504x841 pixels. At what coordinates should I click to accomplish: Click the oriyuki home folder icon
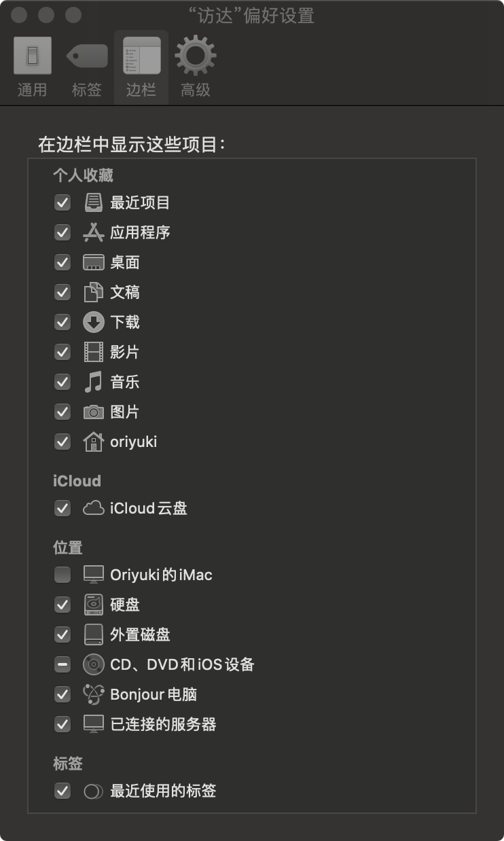click(x=93, y=442)
